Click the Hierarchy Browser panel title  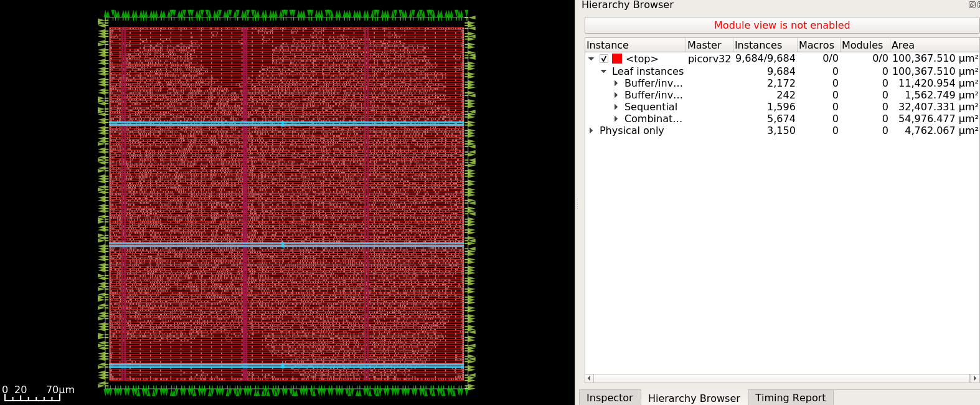click(x=627, y=5)
